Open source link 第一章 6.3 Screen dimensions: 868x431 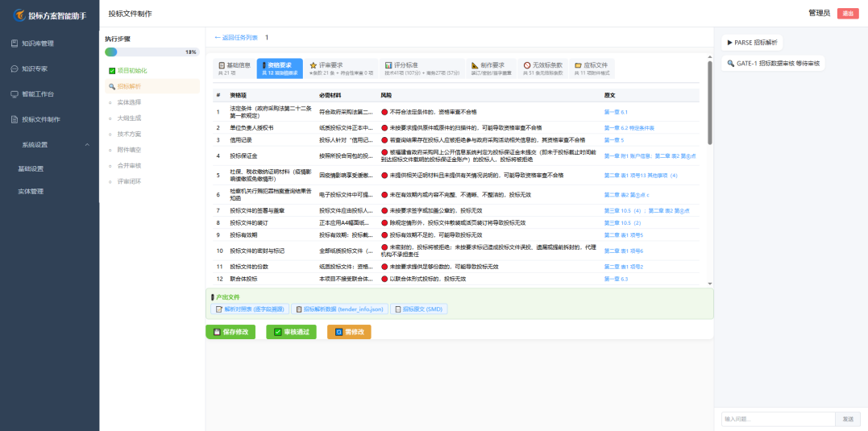click(x=616, y=279)
